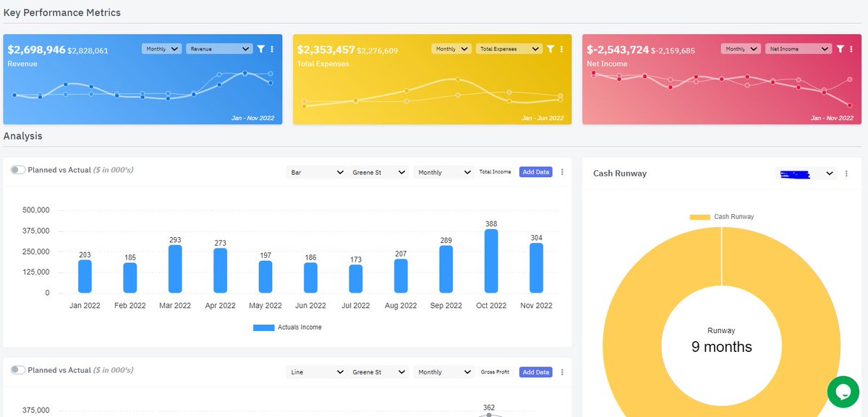Open the Monthly dropdown on Revenue card
Screen dimensions: 868x417
(x=161, y=49)
